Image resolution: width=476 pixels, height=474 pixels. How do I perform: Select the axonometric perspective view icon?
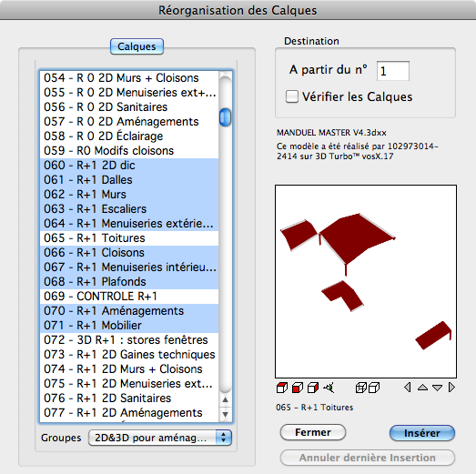click(329, 388)
